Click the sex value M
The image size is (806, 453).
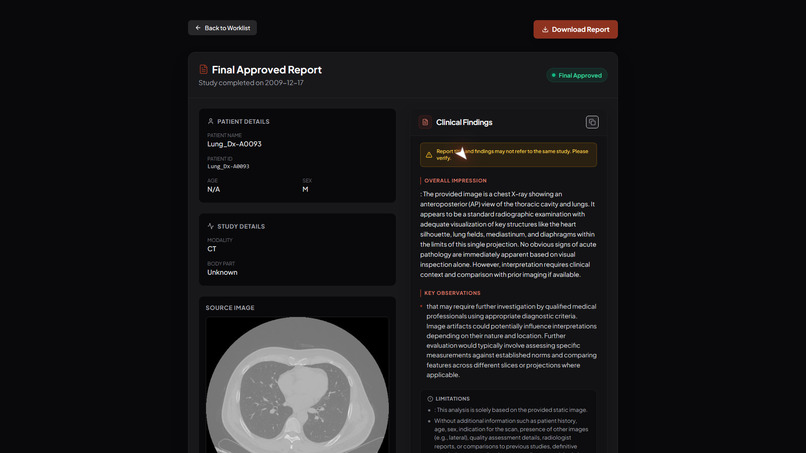pyautogui.click(x=305, y=189)
